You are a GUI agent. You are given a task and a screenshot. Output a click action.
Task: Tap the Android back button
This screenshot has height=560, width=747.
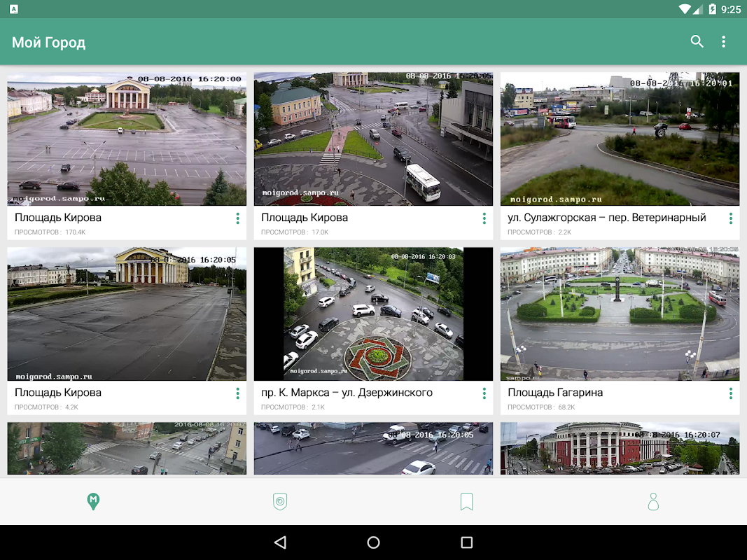point(280,542)
